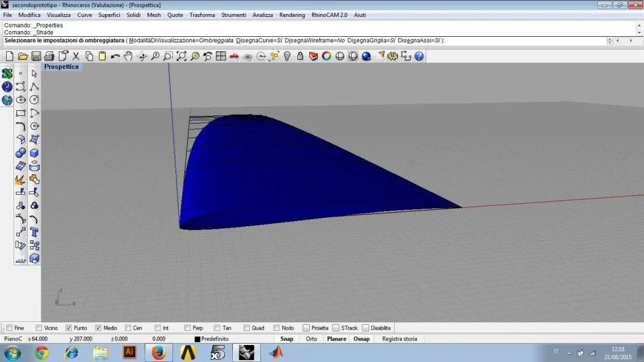
Task: Click the blue sphere Render icon
Action: point(366,57)
